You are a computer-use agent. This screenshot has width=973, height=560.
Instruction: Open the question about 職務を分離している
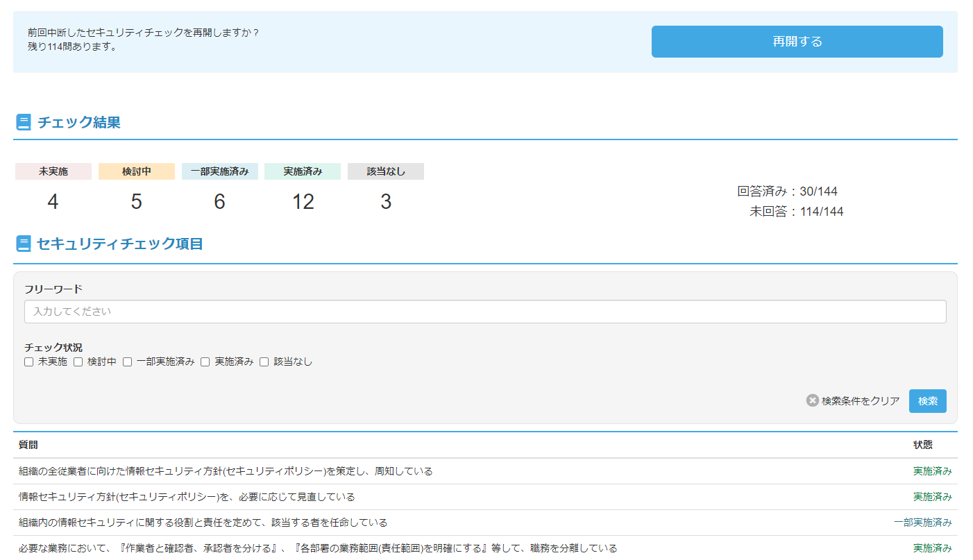(x=318, y=548)
